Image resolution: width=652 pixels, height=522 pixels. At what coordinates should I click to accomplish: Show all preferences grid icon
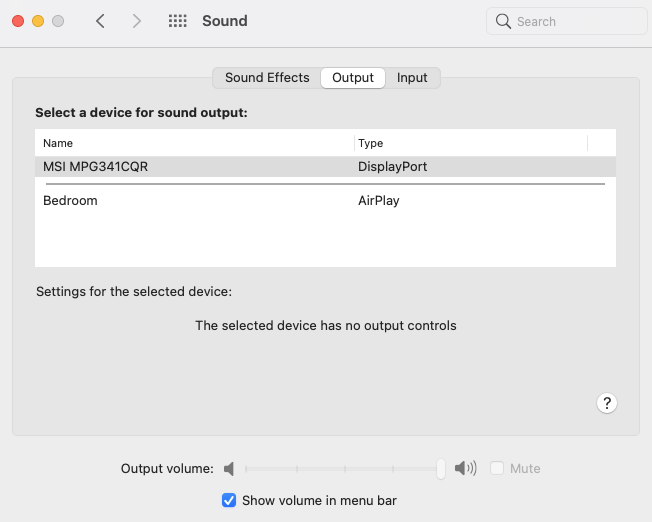point(178,21)
